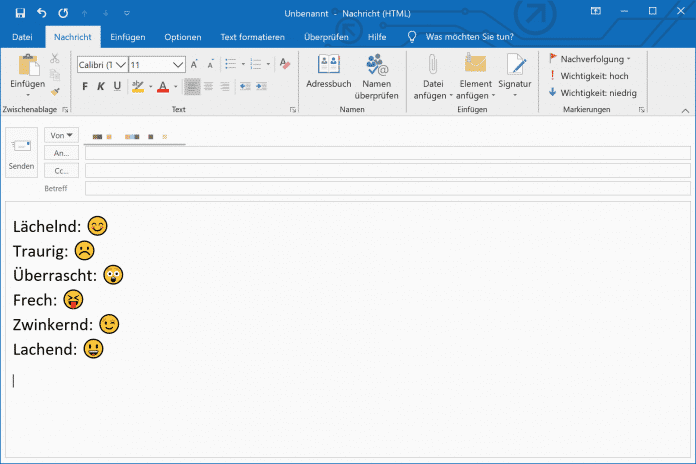The width and height of the screenshot is (696, 464).
Task: Apply the red font color swatch
Action: pos(164,86)
